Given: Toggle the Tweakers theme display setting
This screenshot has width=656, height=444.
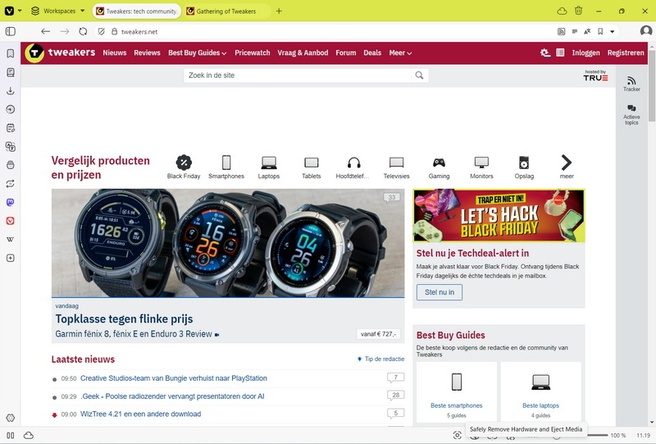Looking at the screenshot, I should pos(545,53).
